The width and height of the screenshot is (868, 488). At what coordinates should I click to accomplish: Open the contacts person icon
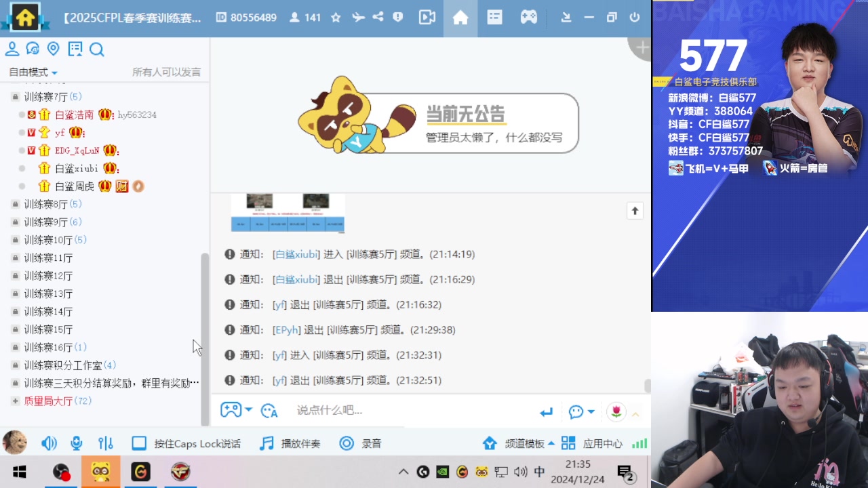point(12,49)
